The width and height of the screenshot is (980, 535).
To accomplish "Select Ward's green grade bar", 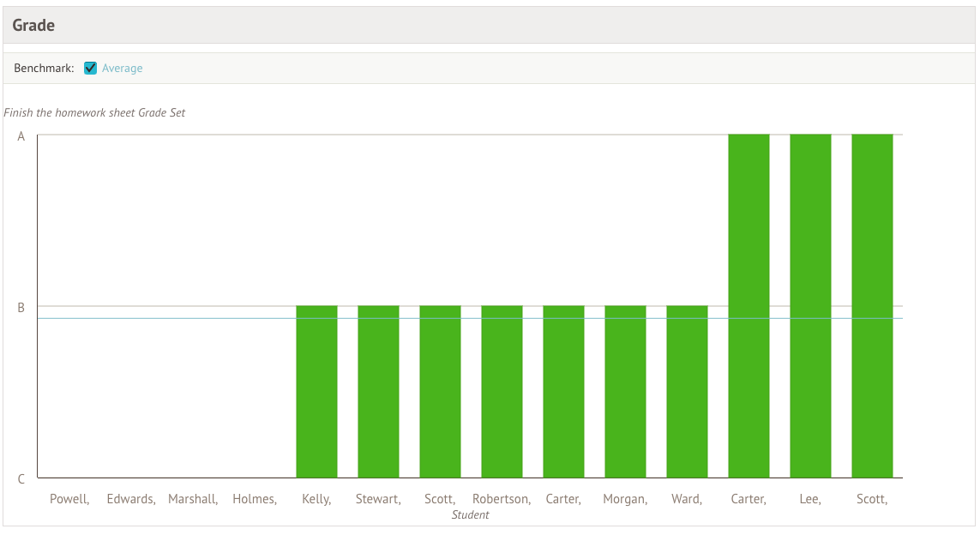I will click(x=687, y=392).
